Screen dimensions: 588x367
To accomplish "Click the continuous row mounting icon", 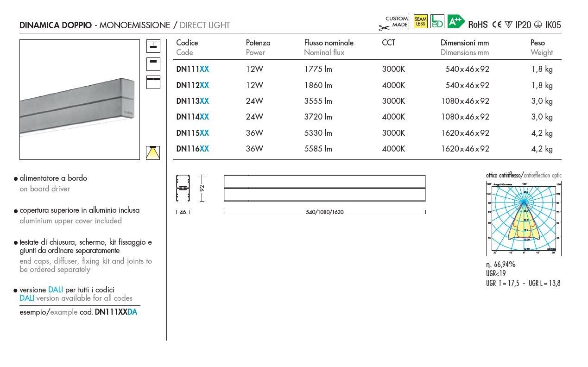I will coord(153,82).
